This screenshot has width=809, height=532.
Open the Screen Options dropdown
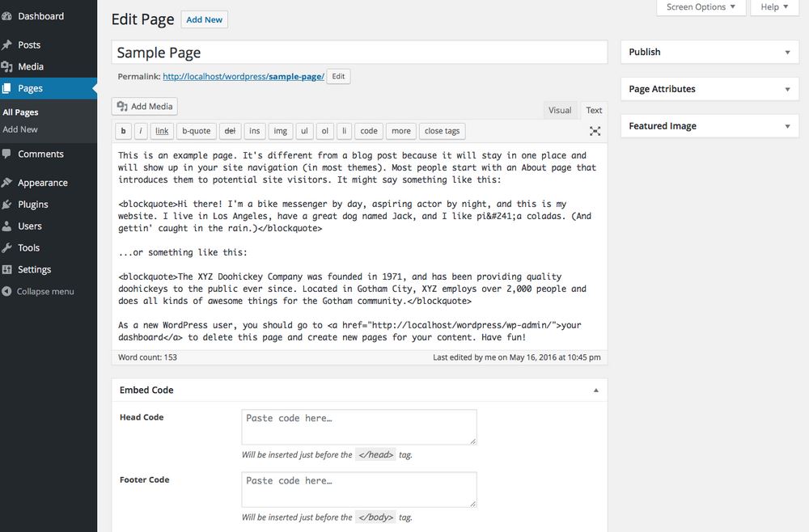coord(701,7)
